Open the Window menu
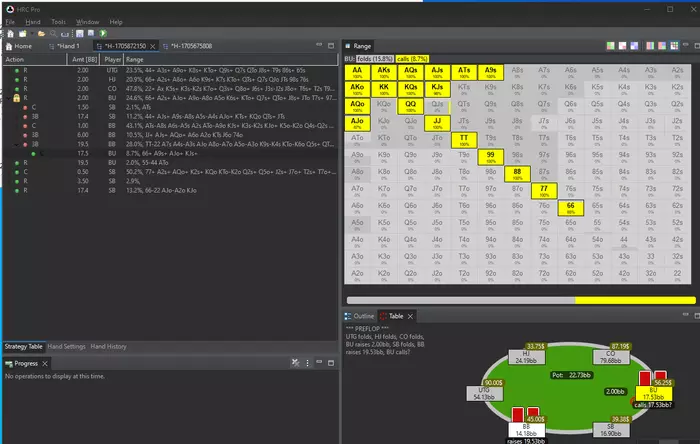This screenshot has height=444, width=700. [x=87, y=22]
